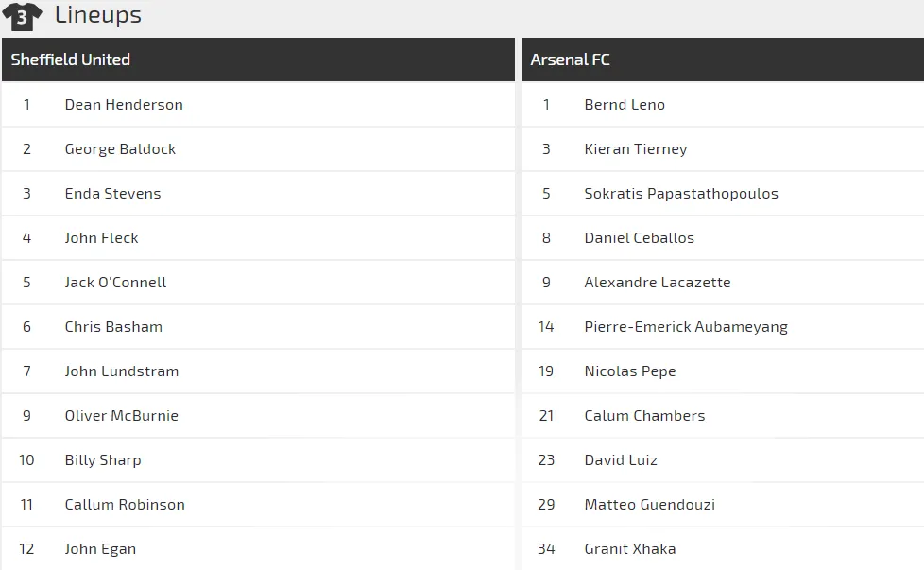924x570 pixels.
Task: Open David Luiz's player page
Action: [x=621, y=460]
